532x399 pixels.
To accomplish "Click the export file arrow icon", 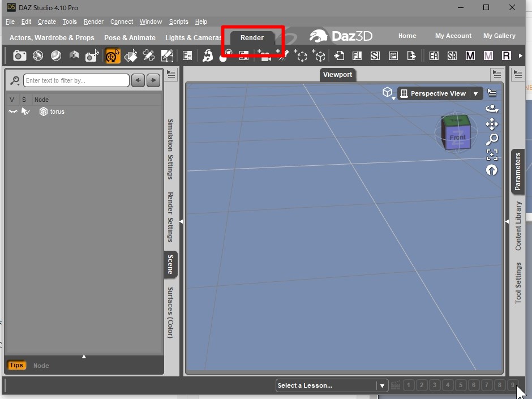I will click(x=411, y=55).
